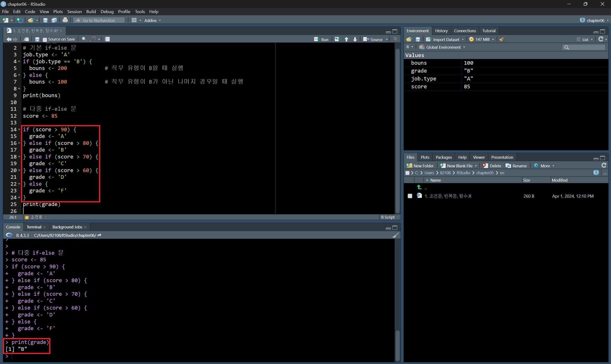Check the box next to the 조건문, 반복문, 함수.R file

(410, 196)
